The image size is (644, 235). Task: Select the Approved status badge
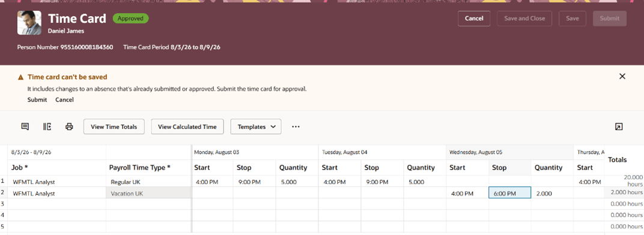[130, 19]
